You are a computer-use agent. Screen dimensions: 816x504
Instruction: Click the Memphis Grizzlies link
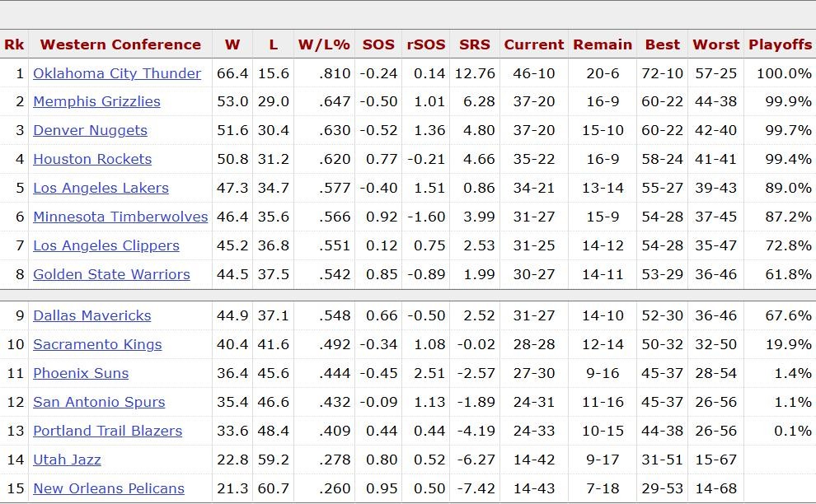(96, 101)
